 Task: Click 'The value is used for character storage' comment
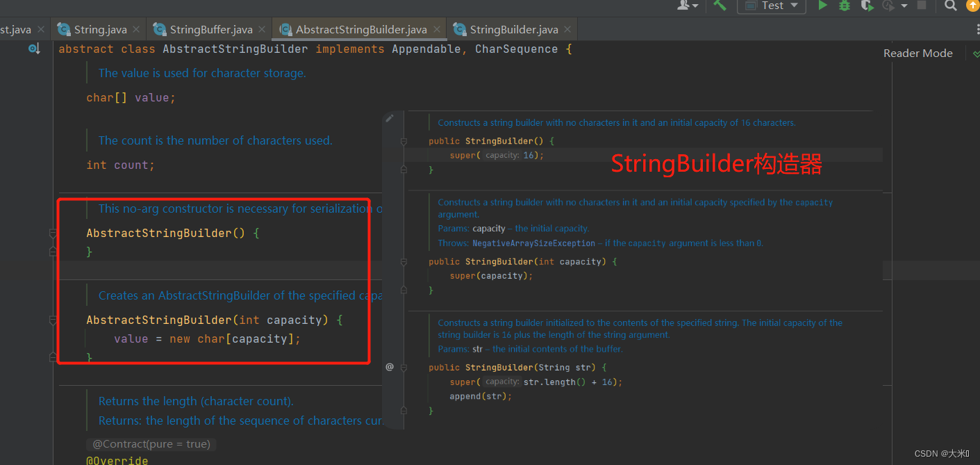tap(202, 73)
